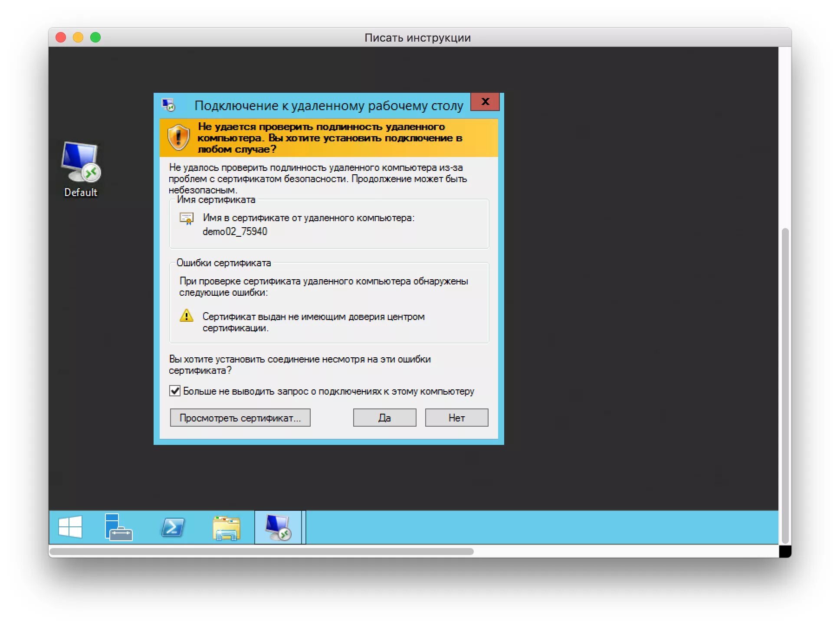Launch PowerShell from the taskbar
The height and width of the screenshot is (627, 840).
[x=173, y=527]
